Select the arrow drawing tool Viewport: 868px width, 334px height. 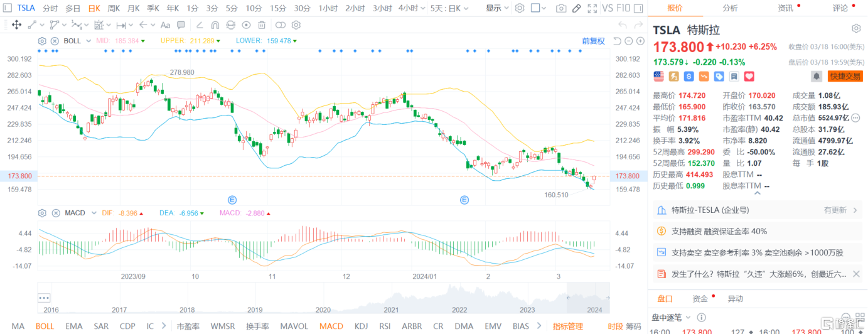[143, 25]
